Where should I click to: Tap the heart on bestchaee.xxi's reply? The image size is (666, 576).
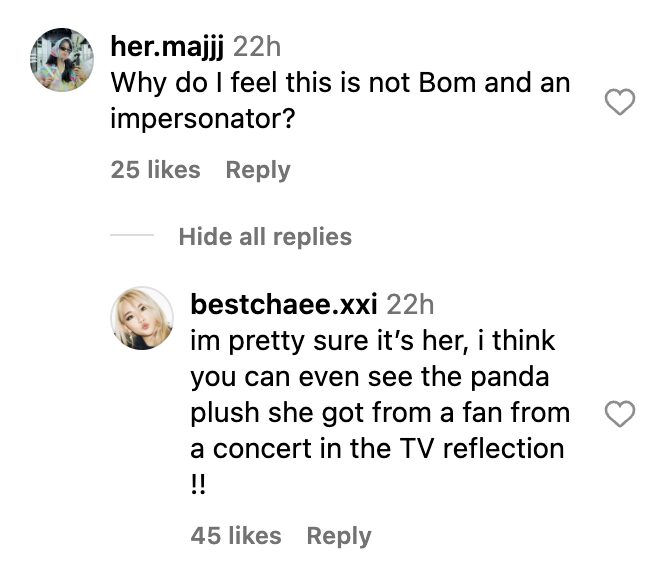tap(622, 413)
